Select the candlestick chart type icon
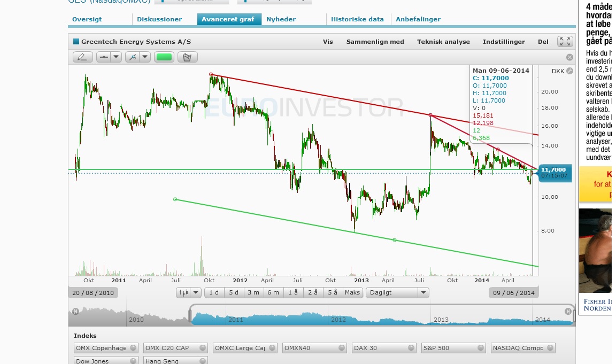Screen dimensions: 616x364 point(183,292)
